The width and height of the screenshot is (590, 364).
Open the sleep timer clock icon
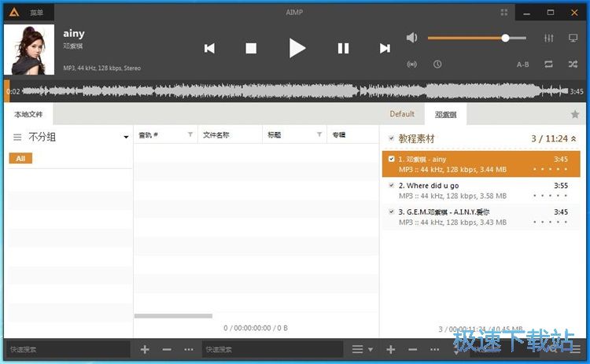[x=437, y=64]
